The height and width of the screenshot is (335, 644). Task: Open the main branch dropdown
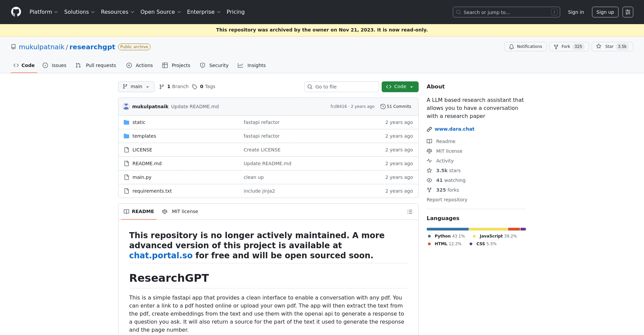click(136, 86)
